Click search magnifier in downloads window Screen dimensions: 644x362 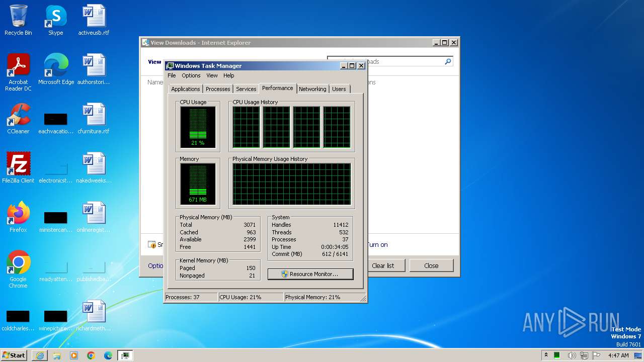[x=448, y=61]
